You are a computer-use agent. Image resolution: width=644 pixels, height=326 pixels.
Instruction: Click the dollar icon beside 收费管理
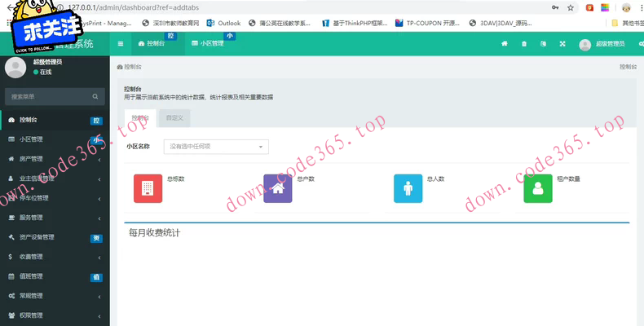11,257
